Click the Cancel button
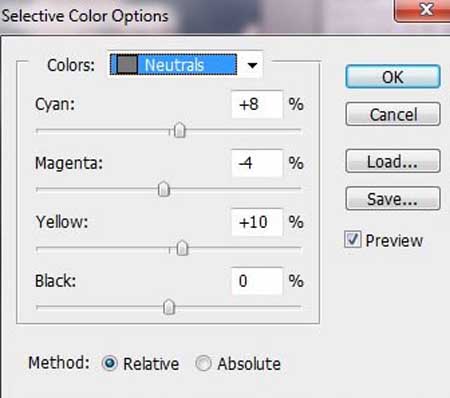 tap(393, 114)
